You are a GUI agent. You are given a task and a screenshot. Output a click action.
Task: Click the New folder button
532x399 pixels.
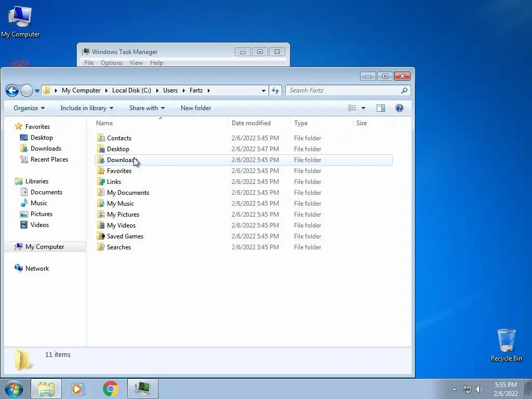pos(196,108)
